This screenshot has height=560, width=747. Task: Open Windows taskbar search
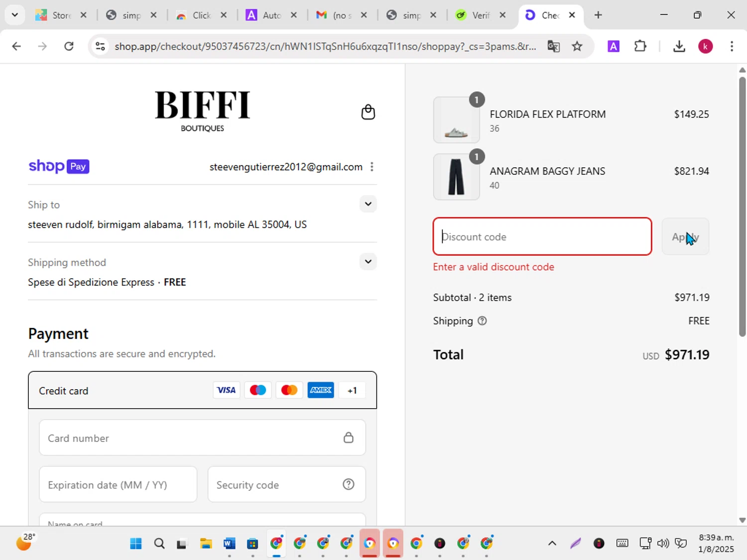[x=159, y=543]
